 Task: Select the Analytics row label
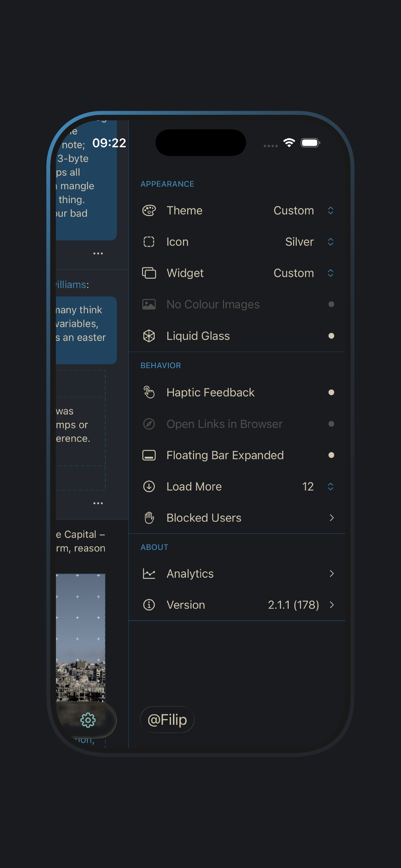point(190,574)
